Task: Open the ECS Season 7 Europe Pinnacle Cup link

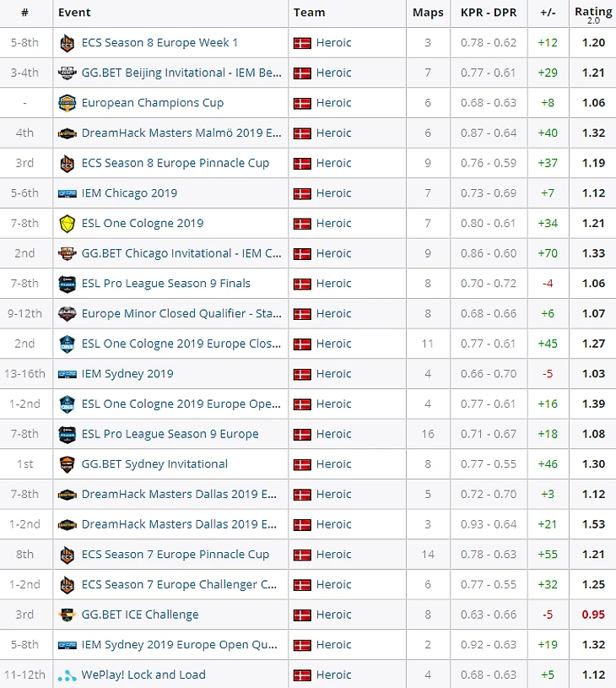Action: coord(175,555)
